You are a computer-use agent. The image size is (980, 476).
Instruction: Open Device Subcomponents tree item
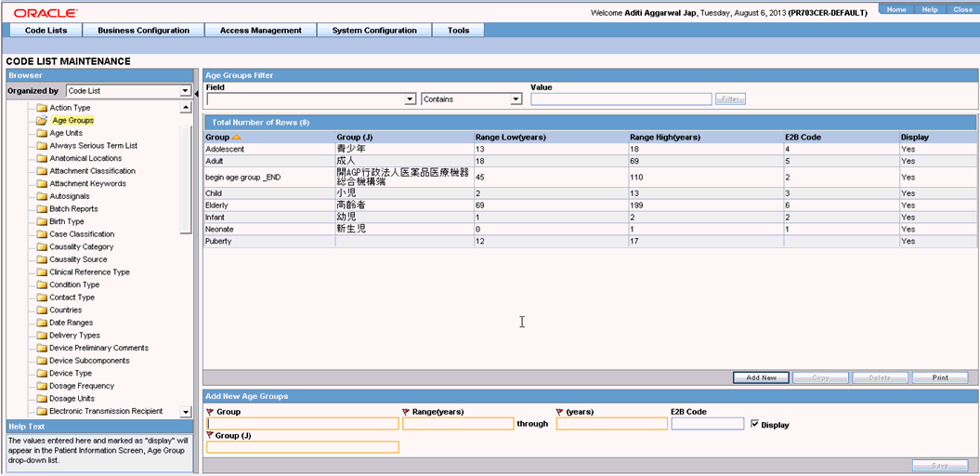(x=89, y=361)
